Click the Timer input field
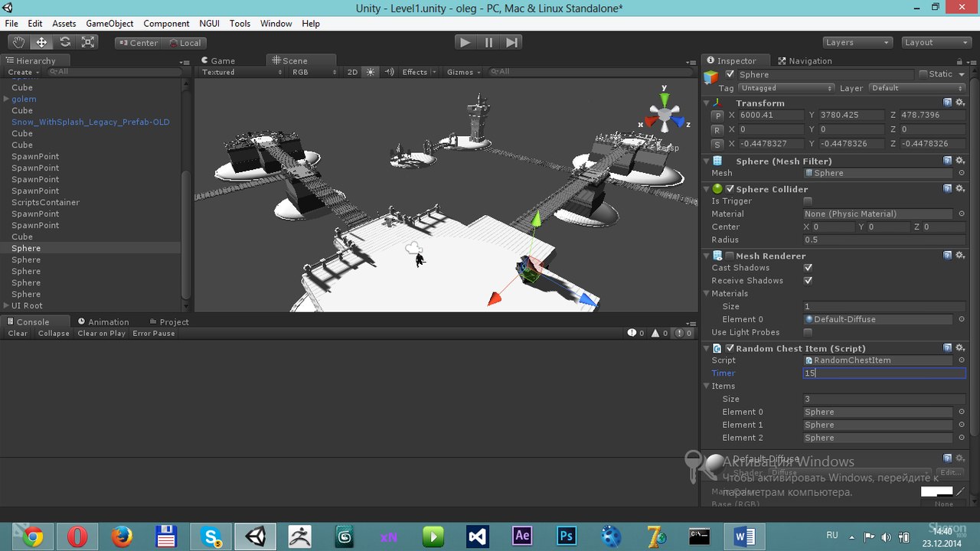 point(884,373)
